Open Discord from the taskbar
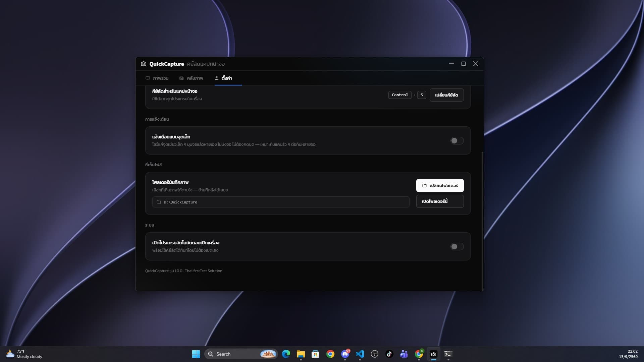The image size is (644, 362). (x=345, y=354)
